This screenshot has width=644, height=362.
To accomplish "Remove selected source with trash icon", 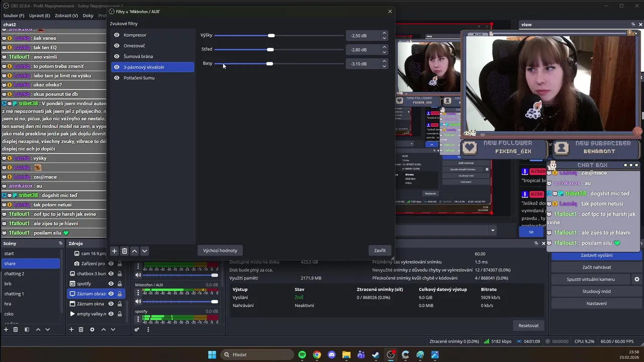I will click(x=81, y=329).
